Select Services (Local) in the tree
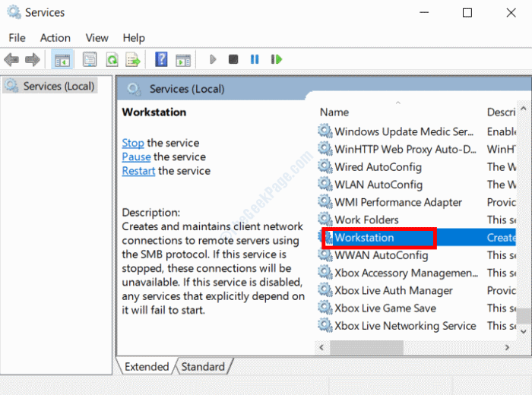The height and width of the screenshot is (395, 532). (x=58, y=86)
